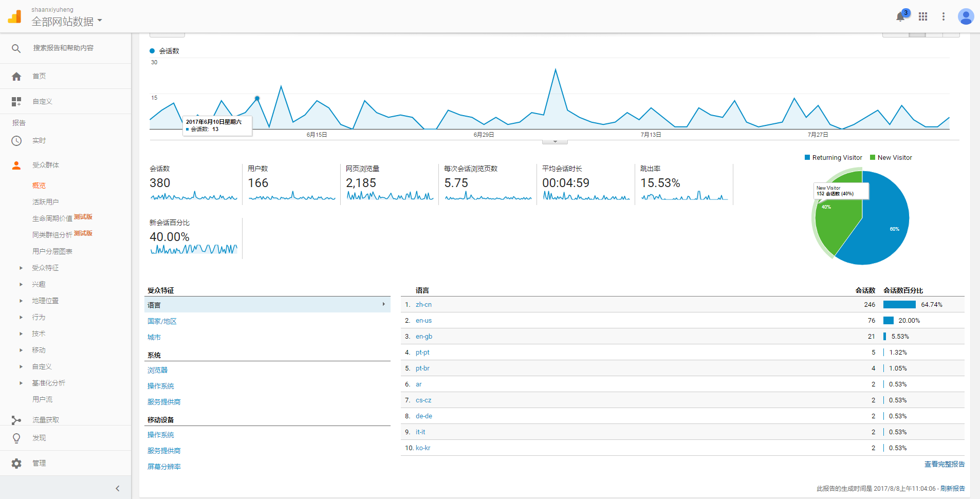The image size is (980, 499).
Task: Click the zh-cn language link
Action: (423, 305)
